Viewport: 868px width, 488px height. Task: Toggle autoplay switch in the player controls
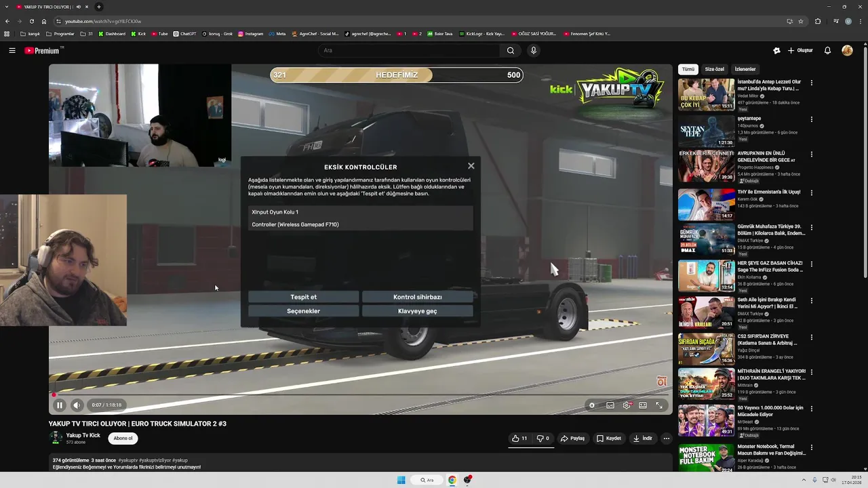pyautogui.click(x=592, y=405)
